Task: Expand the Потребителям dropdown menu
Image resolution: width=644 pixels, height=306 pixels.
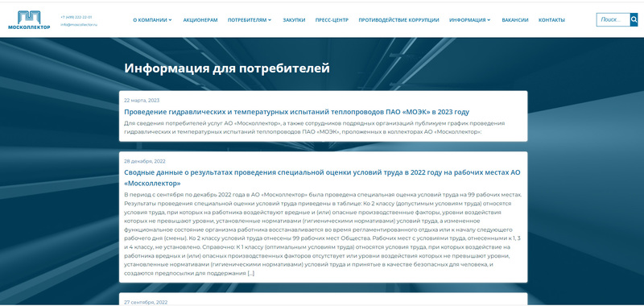Action: 250,19
